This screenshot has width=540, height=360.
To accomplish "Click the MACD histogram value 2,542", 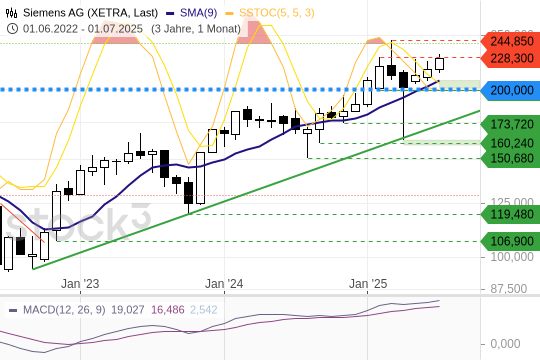I will click(x=204, y=310).
